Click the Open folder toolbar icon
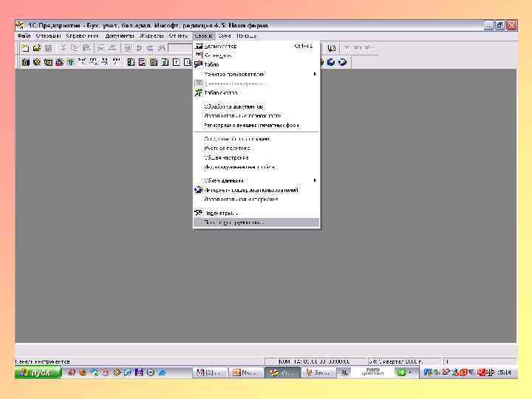The height and width of the screenshot is (399, 532). 37,48
